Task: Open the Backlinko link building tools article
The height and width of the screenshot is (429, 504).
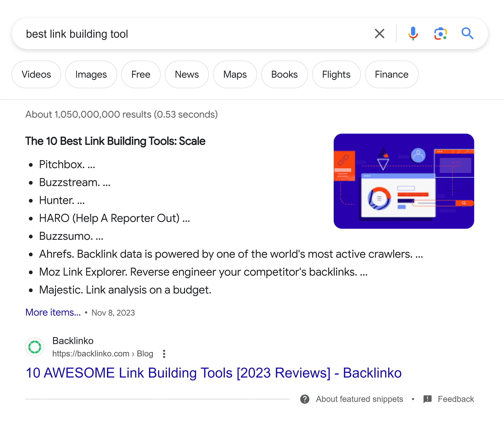Action: pyautogui.click(x=213, y=373)
